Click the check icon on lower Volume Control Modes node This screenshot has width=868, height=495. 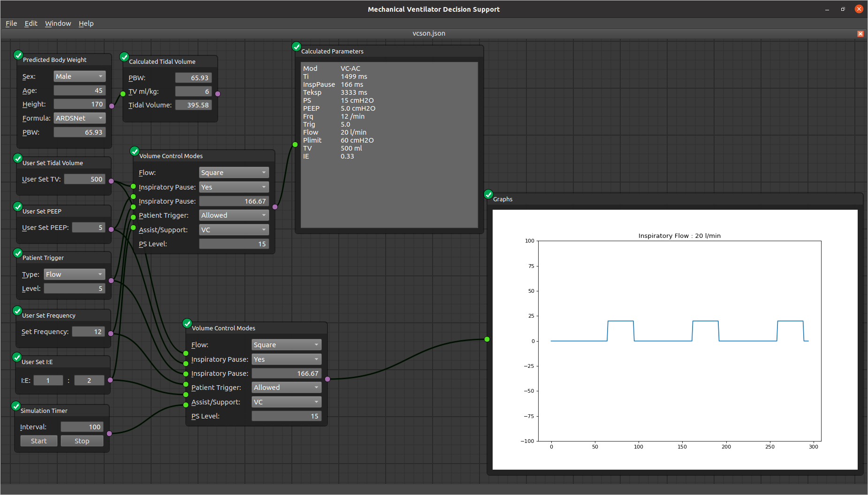[x=187, y=323]
